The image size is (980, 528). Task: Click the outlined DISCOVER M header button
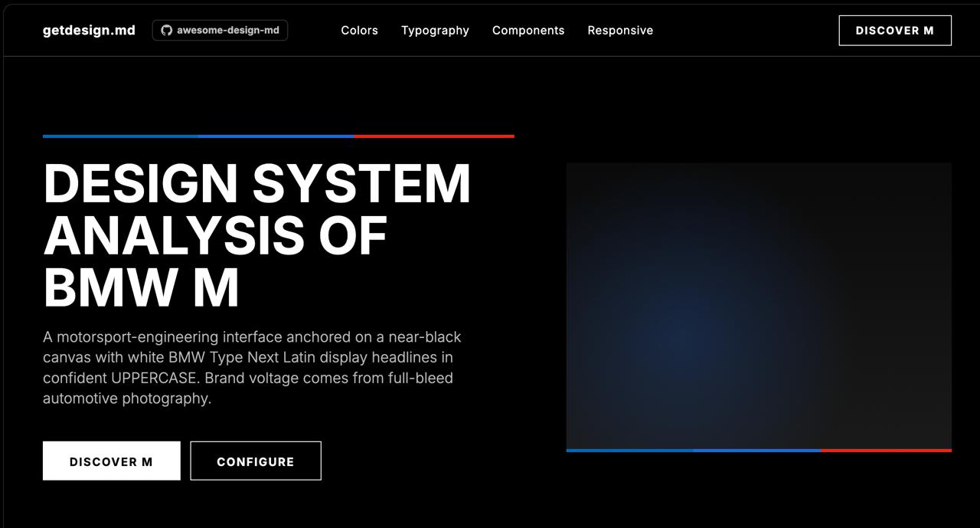(x=895, y=31)
